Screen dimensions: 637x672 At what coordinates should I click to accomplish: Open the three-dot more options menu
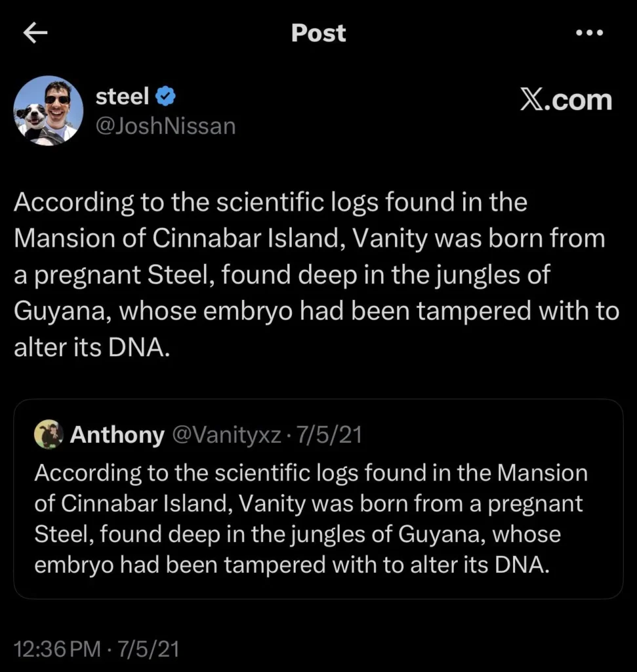click(588, 33)
